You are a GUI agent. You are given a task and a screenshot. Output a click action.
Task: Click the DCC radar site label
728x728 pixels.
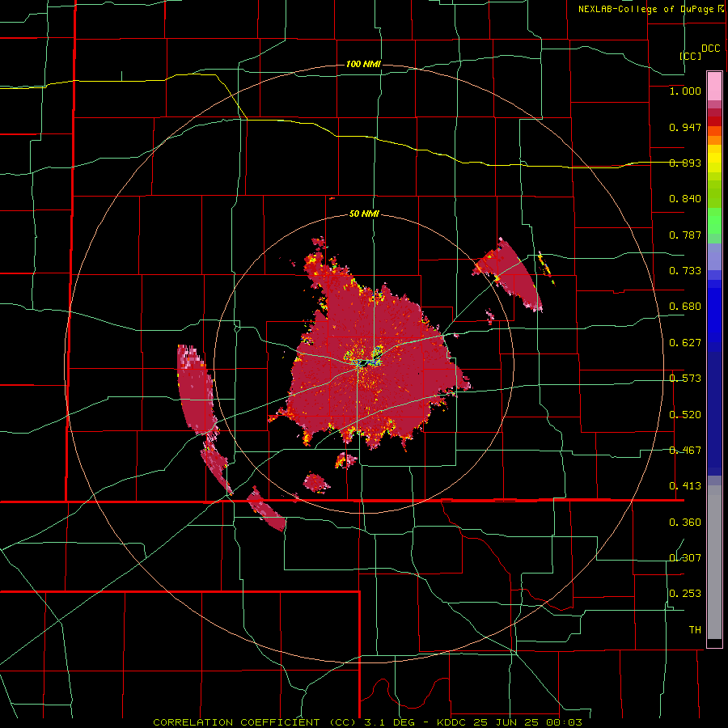point(710,49)
